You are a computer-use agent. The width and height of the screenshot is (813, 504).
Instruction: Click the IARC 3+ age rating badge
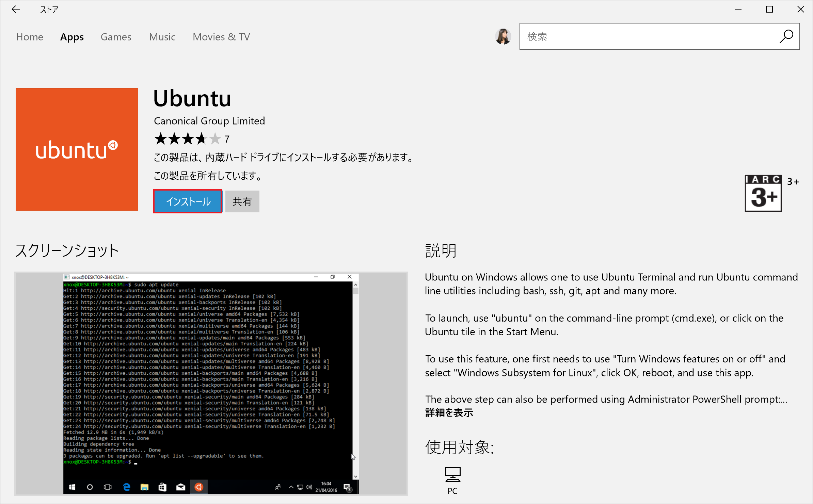click(x=763, y=193)
